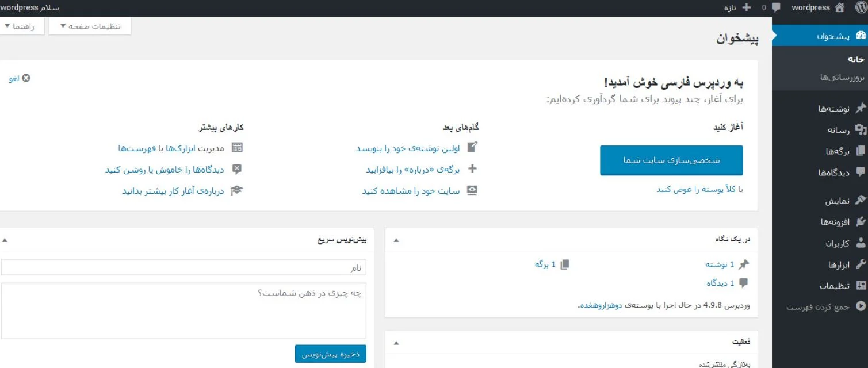This screenshot has width=868, height=368.
Task: Select خانه submenu item
Action: 856,59
